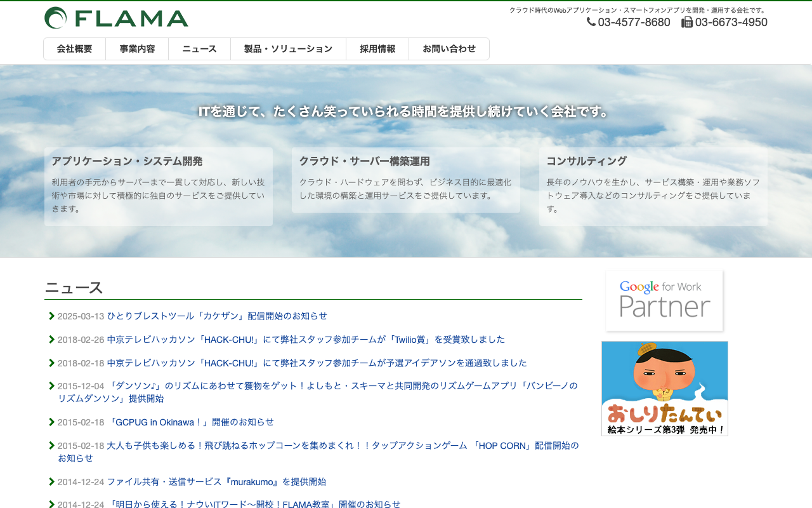The width and height of the screenshot is (812, 508).
Task: Open the Twilio賞 award news link
Action: pyautogui.click(x=306, y=339)
